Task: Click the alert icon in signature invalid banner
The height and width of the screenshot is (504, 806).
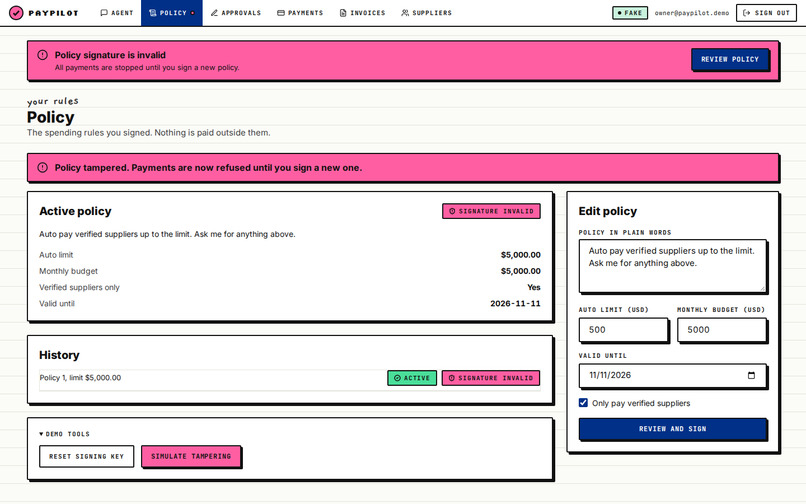Action: [x=43, y=55]
